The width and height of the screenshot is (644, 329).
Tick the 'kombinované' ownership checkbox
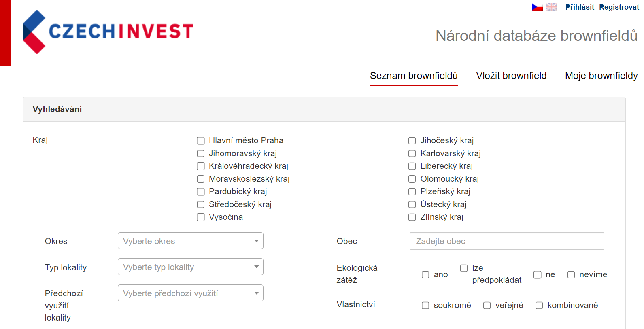point(539,306)
